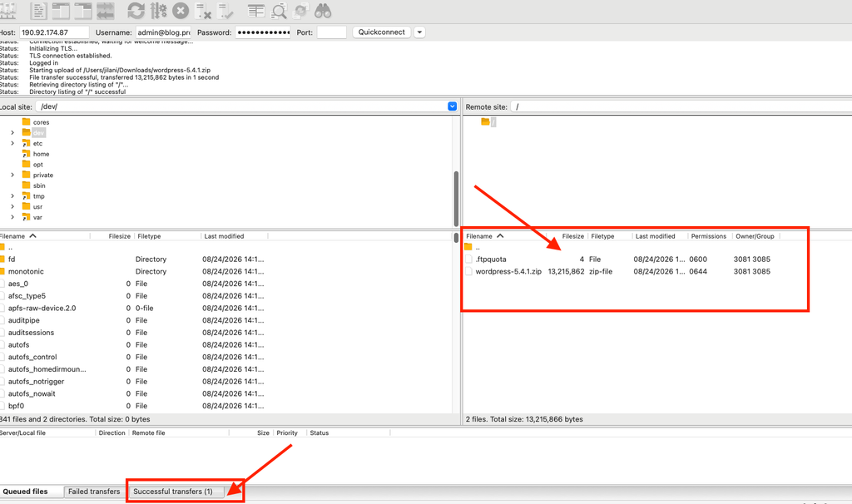Click the Host input field

pyautogui.click(x=54, y=32)
